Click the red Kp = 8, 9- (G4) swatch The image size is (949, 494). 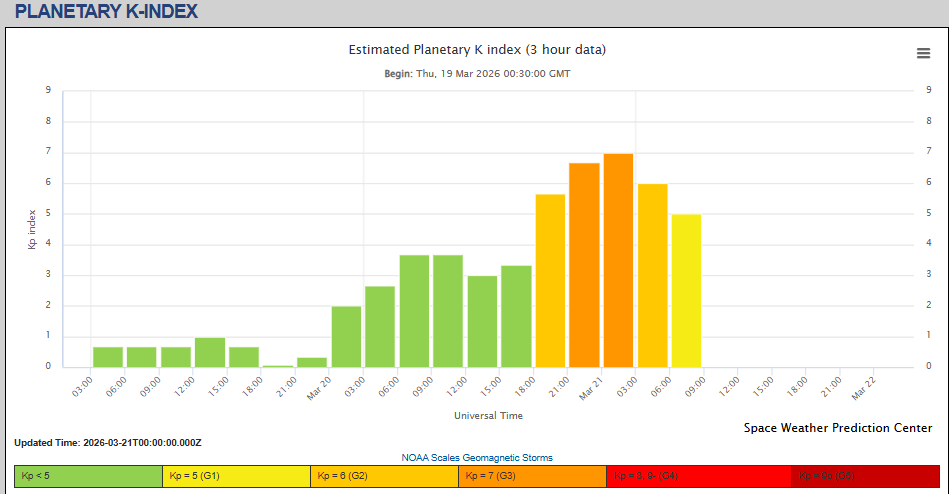pyautogui.click(x=699, y=476)
